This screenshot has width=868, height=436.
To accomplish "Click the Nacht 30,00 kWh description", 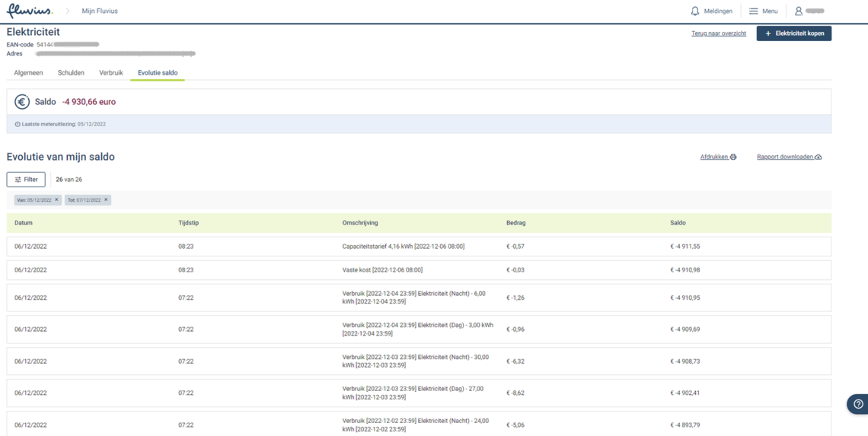I will 416,361.
